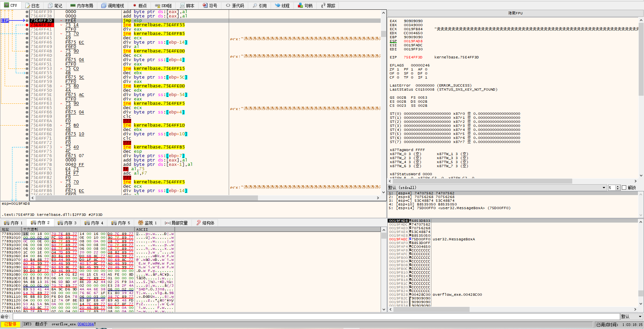Click the 隐藏FPU button
The width and height of the screenshot is (644, 329).
coord(515,13)
